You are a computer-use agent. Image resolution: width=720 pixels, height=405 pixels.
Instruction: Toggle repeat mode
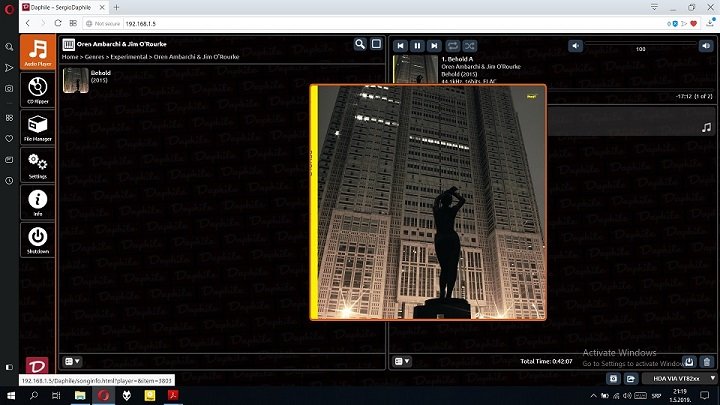pyautogui.click(x=452, y=45)
